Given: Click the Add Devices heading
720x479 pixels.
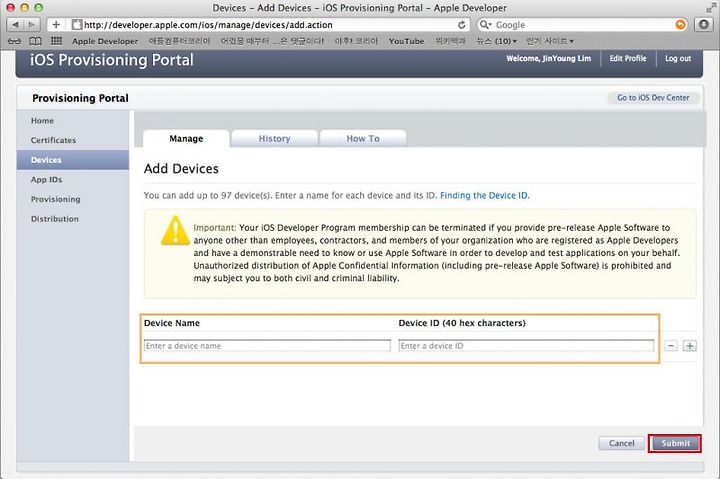Looking at the screenshot, I should pyautogui.click(x=181, y=169).
